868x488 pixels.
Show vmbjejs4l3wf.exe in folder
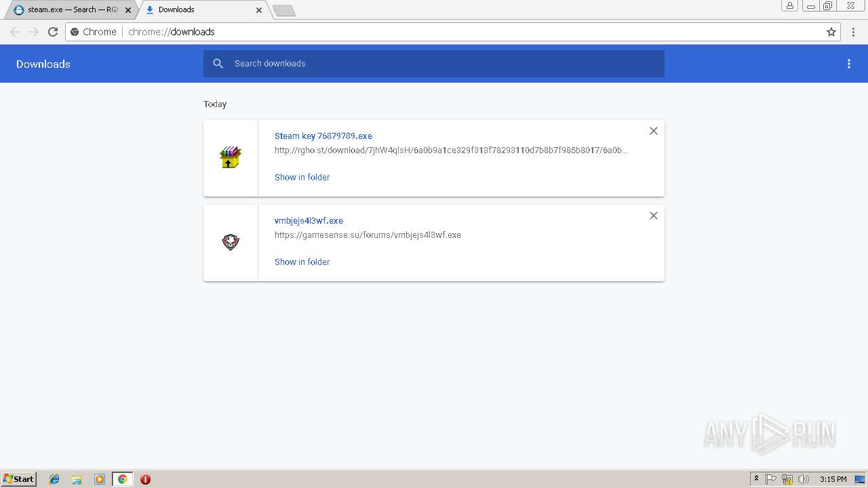click(x=302, y=262)
